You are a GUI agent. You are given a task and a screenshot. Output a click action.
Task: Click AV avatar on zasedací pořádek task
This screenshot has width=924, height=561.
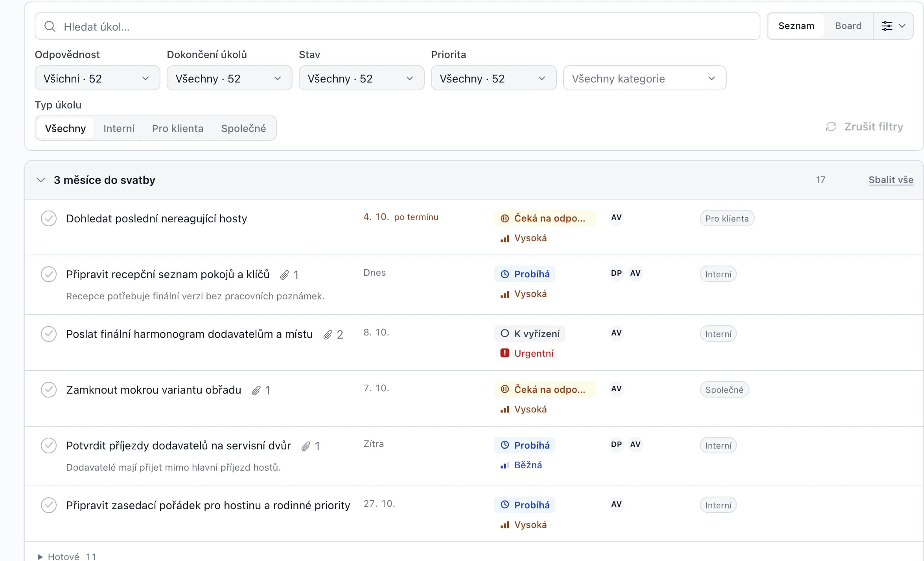[x=617, y=504]
